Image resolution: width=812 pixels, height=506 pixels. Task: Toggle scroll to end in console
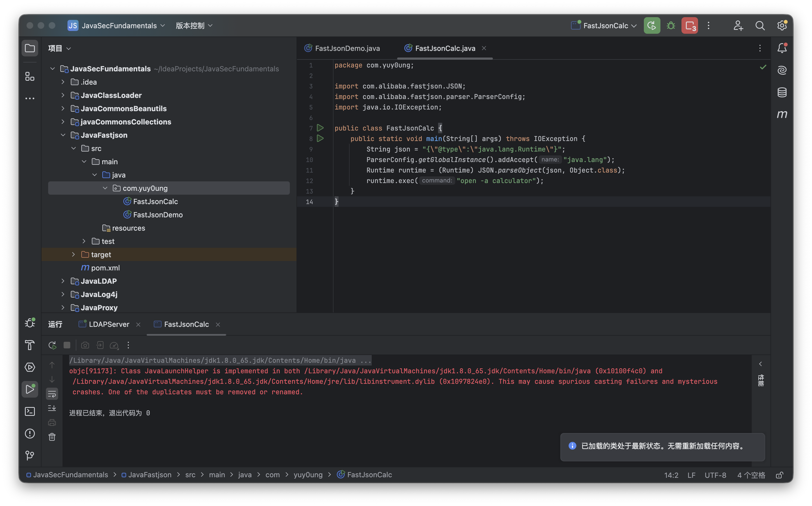52,408
